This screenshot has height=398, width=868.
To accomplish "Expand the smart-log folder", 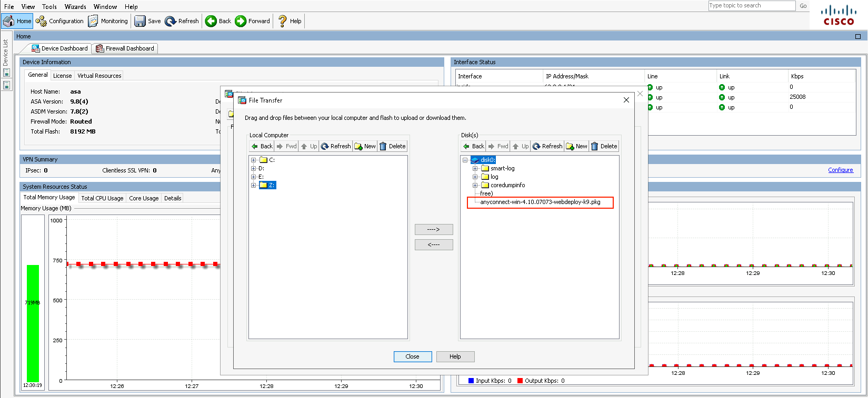I will (x=475, y=168).
